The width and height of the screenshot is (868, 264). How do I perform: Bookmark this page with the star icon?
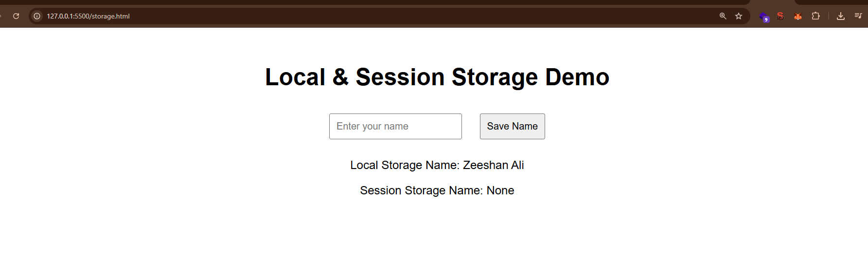click(x=739, y=16)
